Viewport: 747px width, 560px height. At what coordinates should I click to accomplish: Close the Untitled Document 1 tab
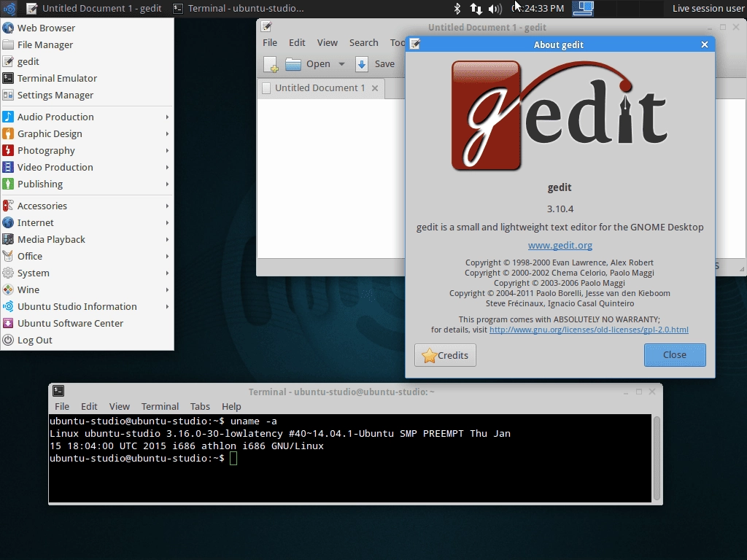point(375,88)
